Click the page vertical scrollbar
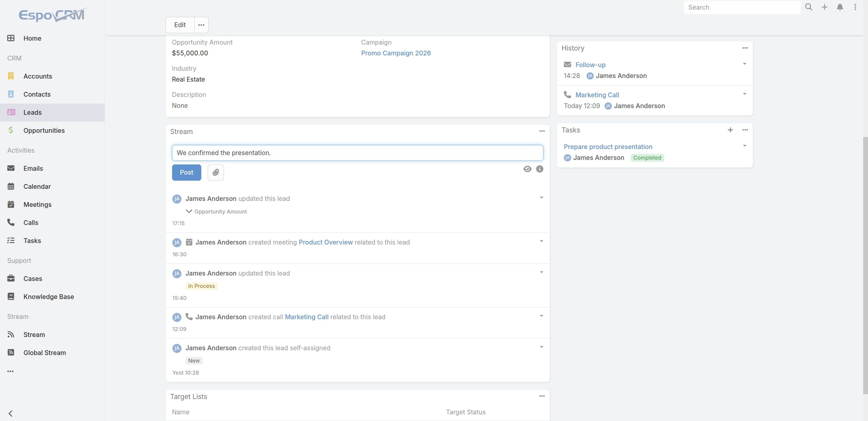868x421 pixels. pos(865,265)
